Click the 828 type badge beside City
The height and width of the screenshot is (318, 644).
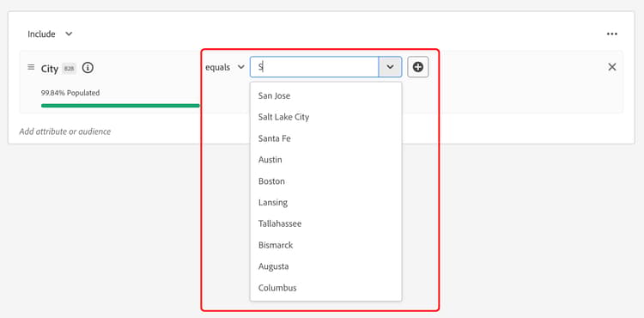tap(69, 69)
